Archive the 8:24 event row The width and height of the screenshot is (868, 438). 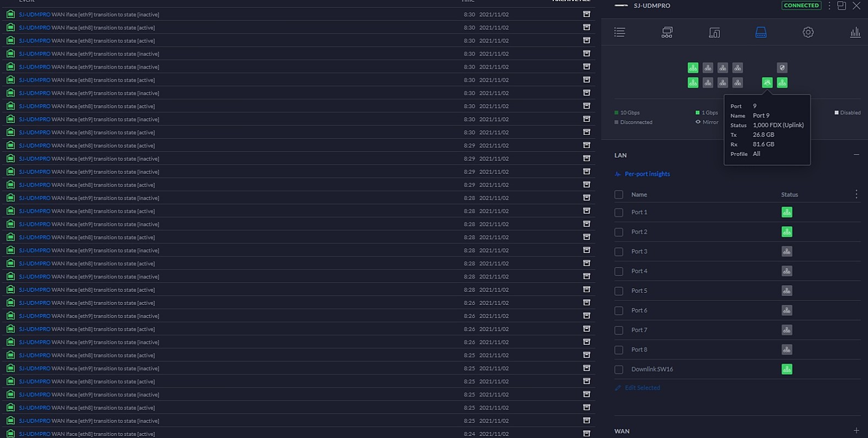coord(586,434)
